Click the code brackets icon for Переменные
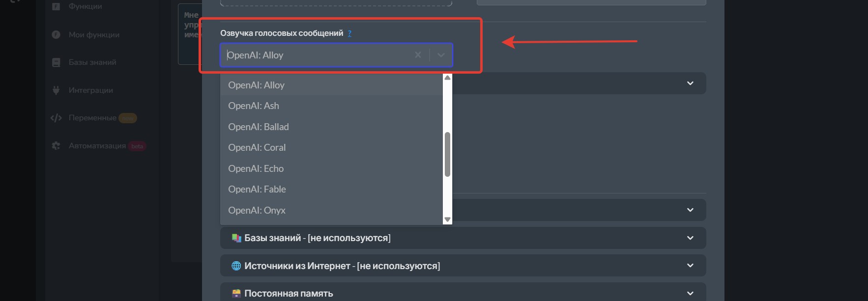This screenshot has height=301, width=868. [x=56, y=118]
